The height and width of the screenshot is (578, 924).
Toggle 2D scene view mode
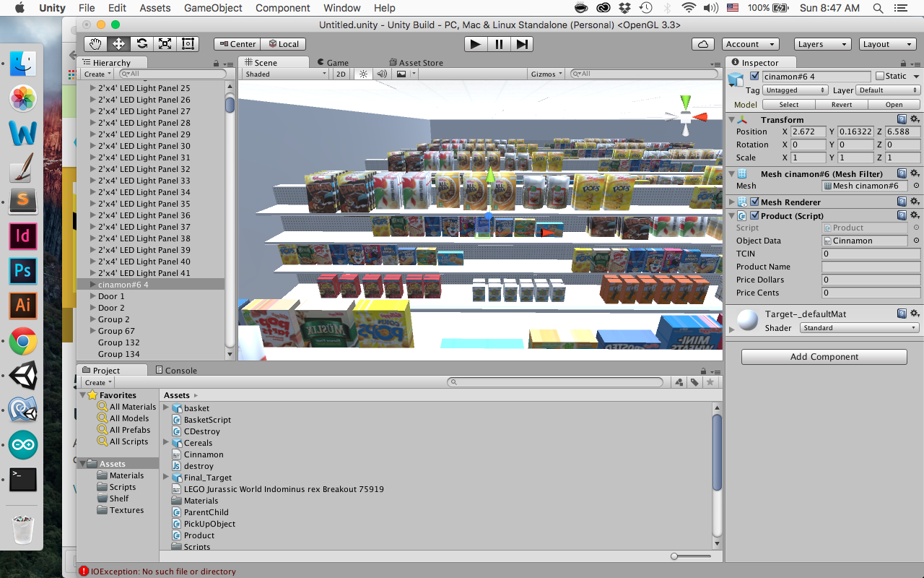(342, 74)
